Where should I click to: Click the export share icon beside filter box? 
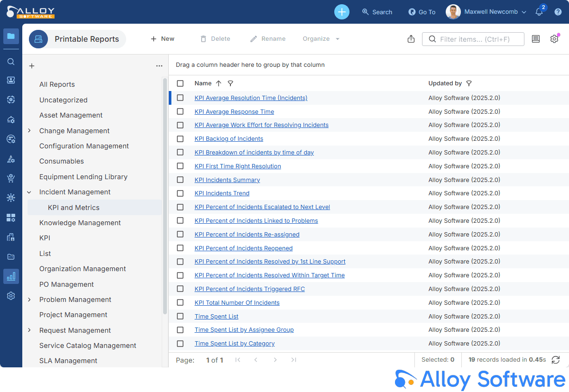coord(411,39)
